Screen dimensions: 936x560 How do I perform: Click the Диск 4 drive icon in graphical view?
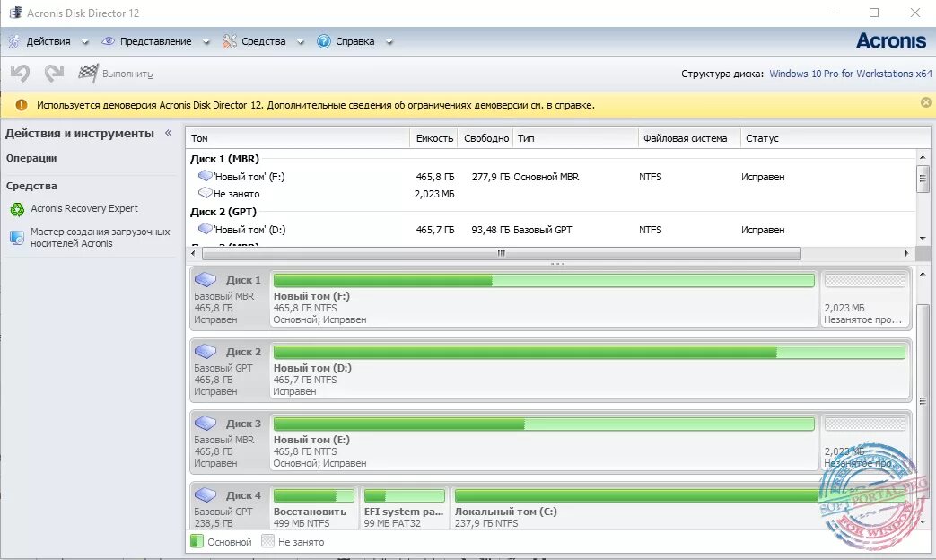206,494
